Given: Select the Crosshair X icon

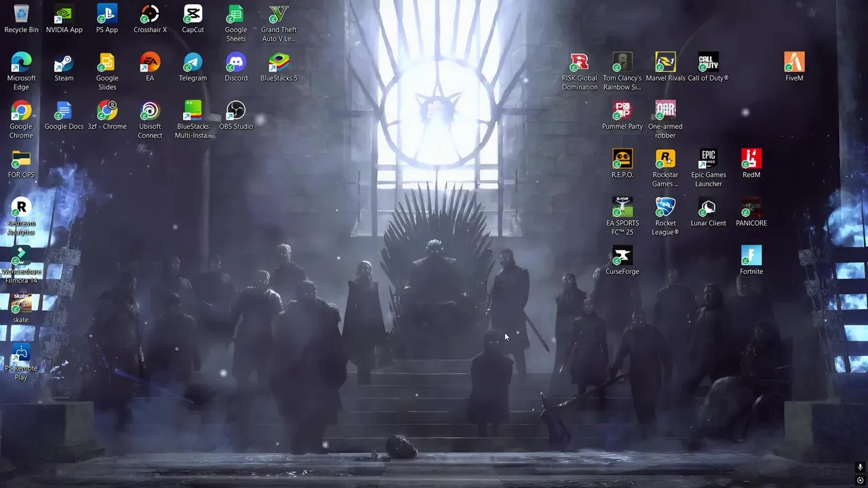Looking at the screenshot, I should coord(150,14).
